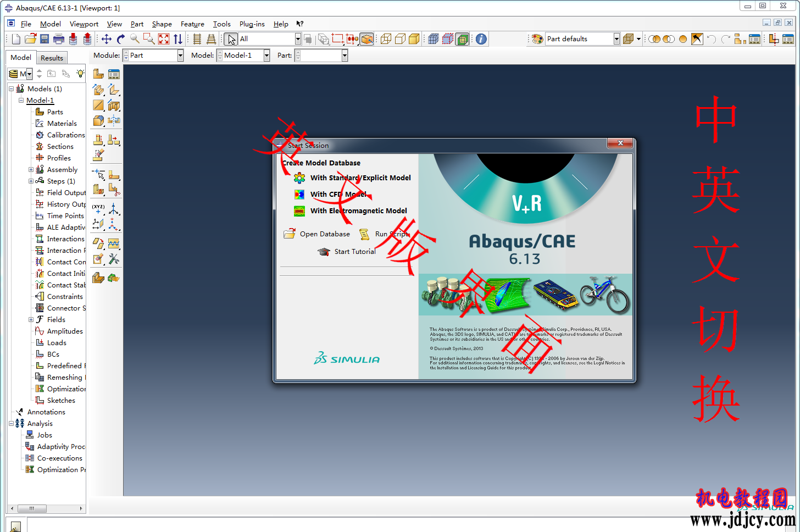Click the Cycle Views up-down arrows icon
Screen dimensions: 800x532
(x=178, y=39)
